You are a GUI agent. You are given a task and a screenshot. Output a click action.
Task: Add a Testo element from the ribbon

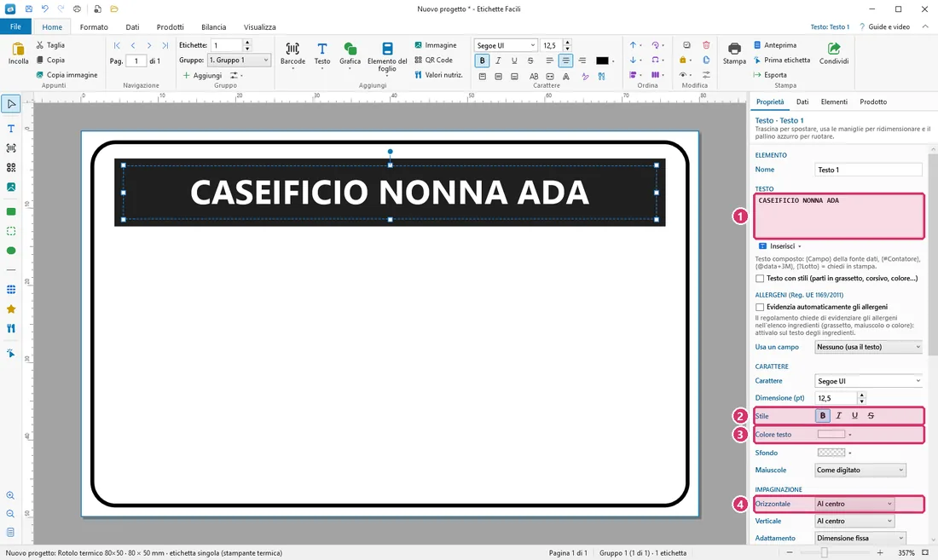[x=321, y=55]
